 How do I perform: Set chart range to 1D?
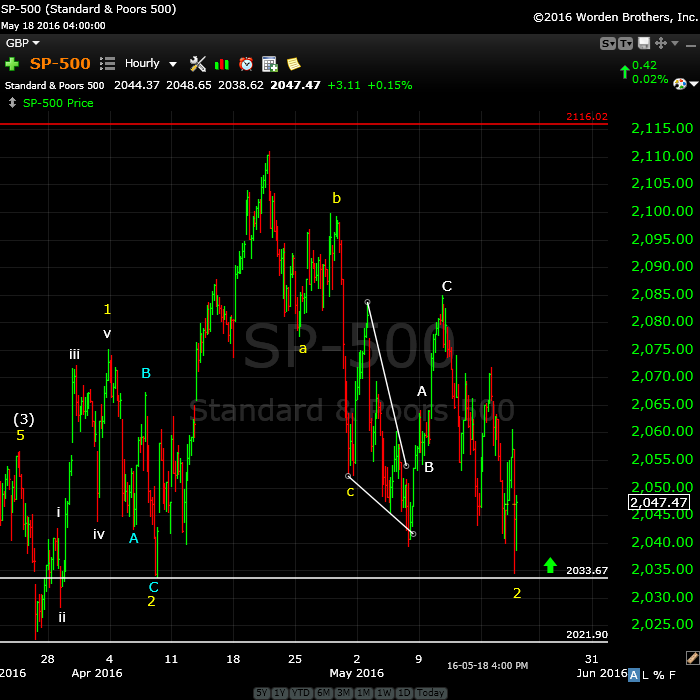click(404, 693)
